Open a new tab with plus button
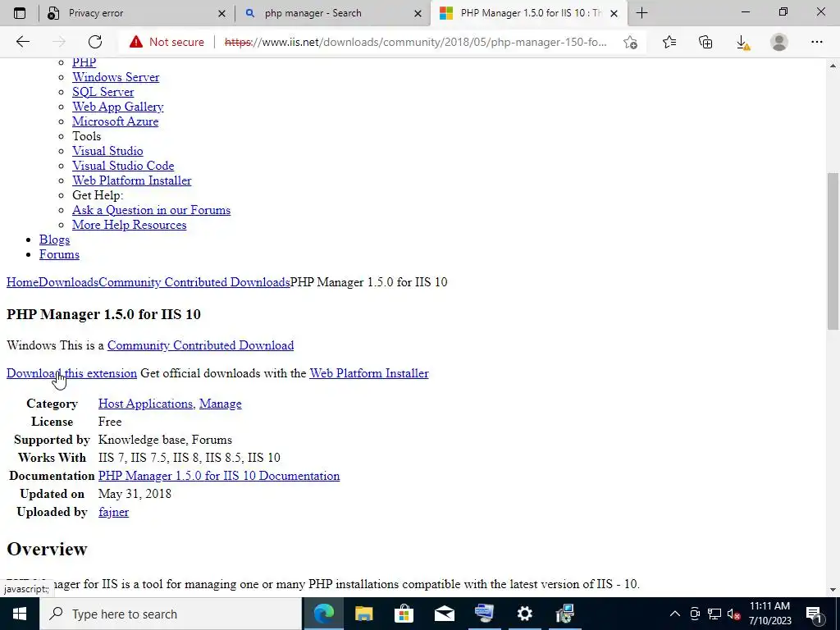 coord(641,13)
